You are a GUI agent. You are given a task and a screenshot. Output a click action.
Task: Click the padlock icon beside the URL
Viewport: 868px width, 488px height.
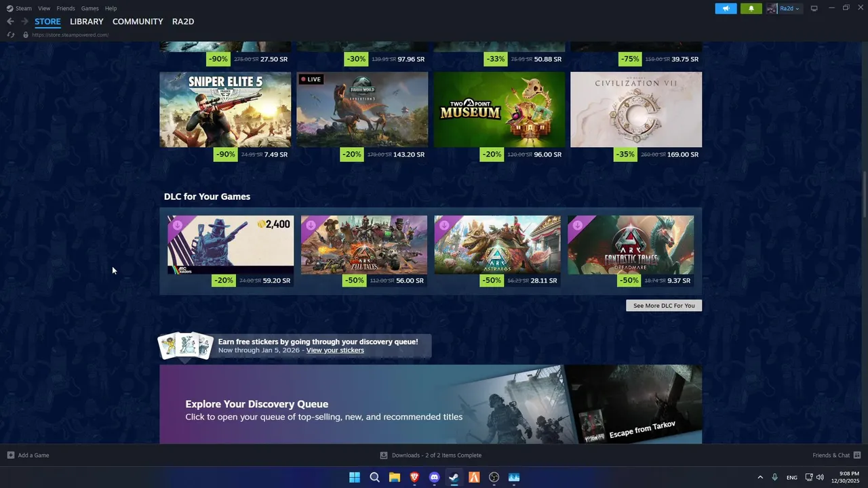pos(26,35)
